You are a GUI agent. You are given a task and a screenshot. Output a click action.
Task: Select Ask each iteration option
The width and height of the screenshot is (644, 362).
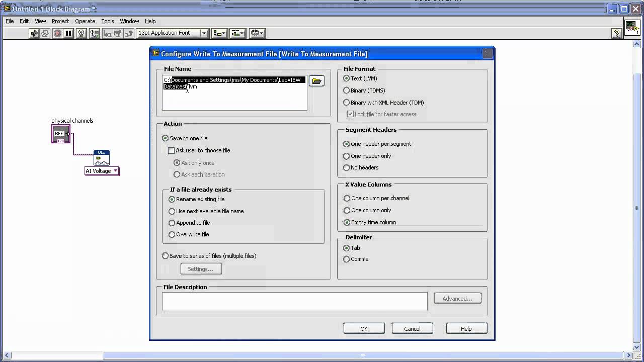point(199,174)
